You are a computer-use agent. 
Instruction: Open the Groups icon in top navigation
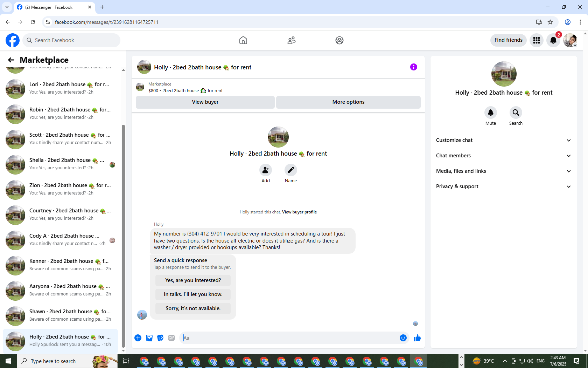click(339, 40)
